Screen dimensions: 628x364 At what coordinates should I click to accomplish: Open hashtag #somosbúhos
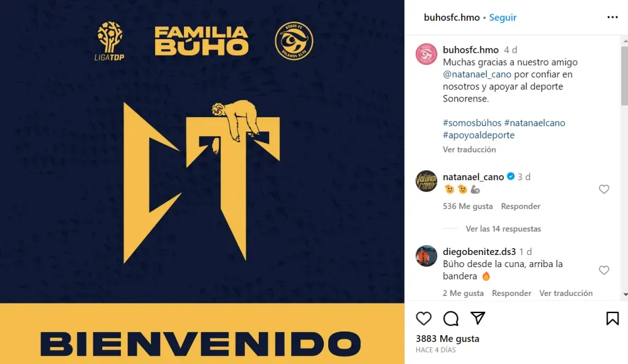tap(472, 123)
